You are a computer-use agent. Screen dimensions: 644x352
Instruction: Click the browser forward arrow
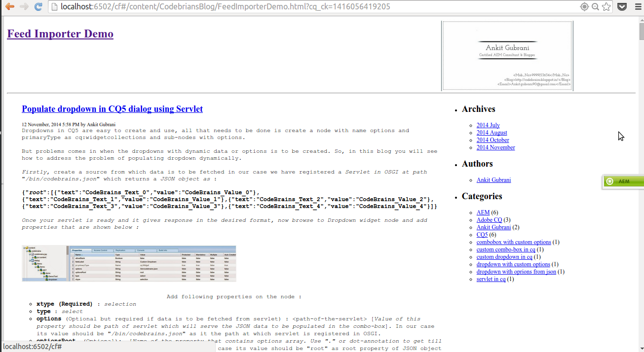(24, 6)
